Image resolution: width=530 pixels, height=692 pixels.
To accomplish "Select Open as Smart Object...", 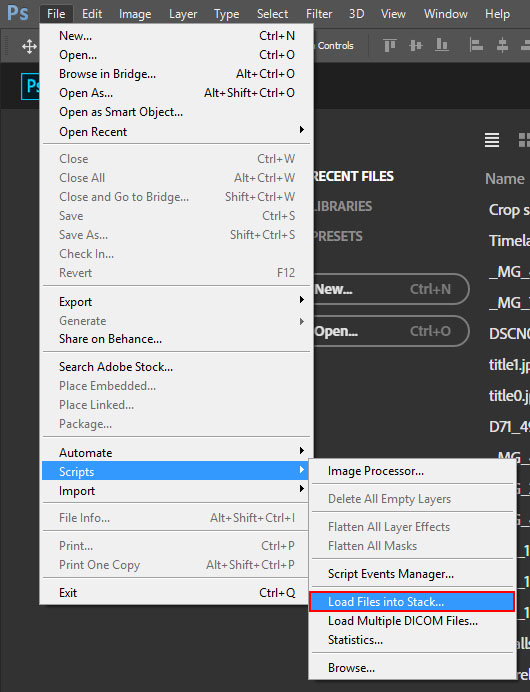I will (176, 112).
